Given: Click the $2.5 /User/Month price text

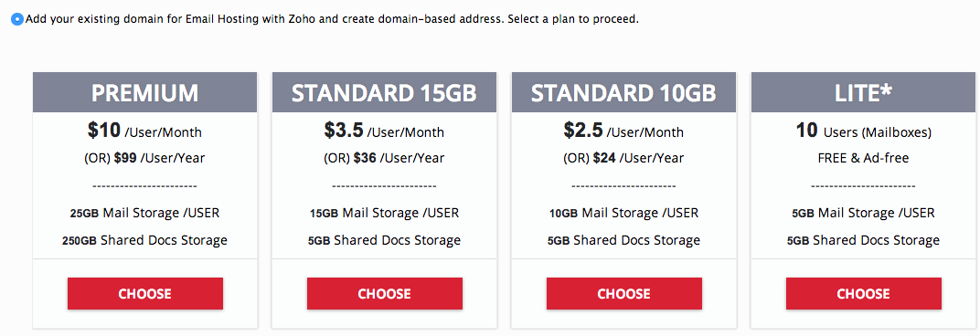Looking at the screenshot, I should (623, 131).
